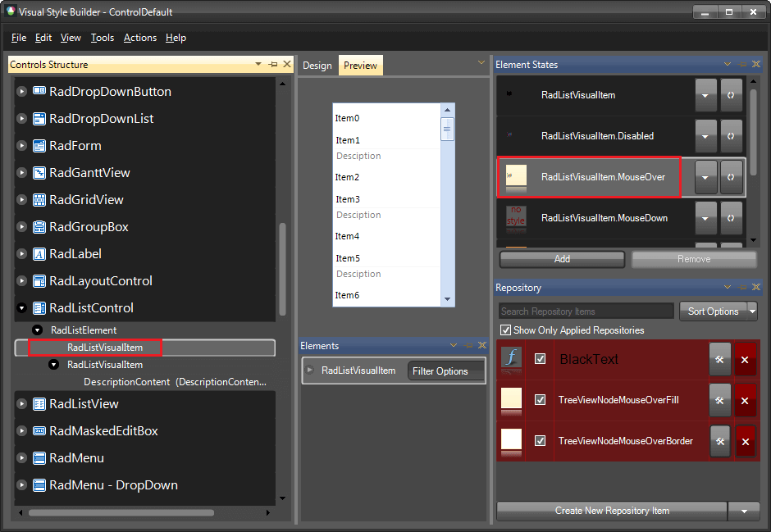Collapse the RadListControl tree node
Screen dimensions: 771x532
[x=21, y=308]
